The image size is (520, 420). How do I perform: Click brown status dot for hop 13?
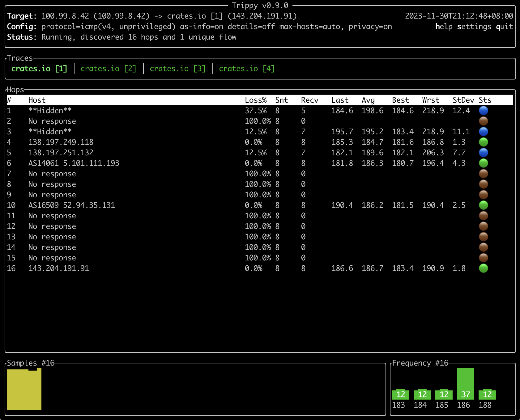[x=484, y=237]
